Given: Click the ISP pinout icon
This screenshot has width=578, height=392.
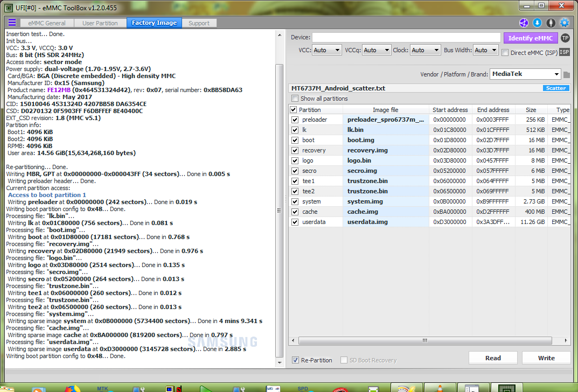Looking at the screenshot, I should tap(565, 52).
